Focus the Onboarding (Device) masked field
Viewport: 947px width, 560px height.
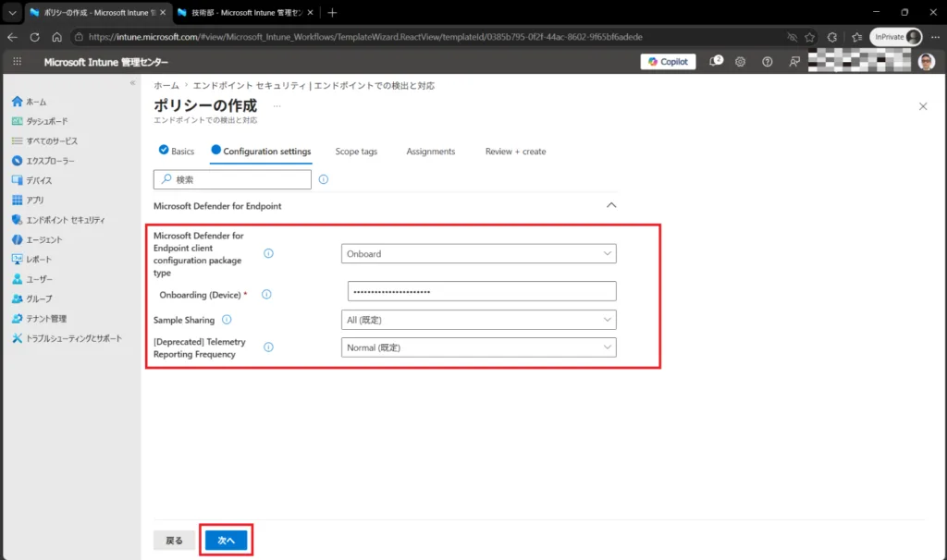[482, 291]
